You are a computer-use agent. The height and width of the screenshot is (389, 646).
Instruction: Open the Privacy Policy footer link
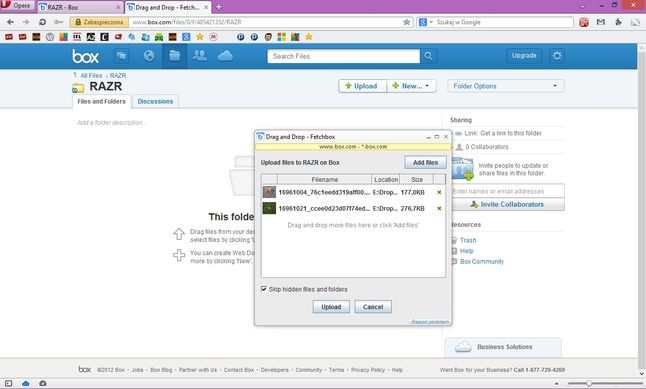368,370
